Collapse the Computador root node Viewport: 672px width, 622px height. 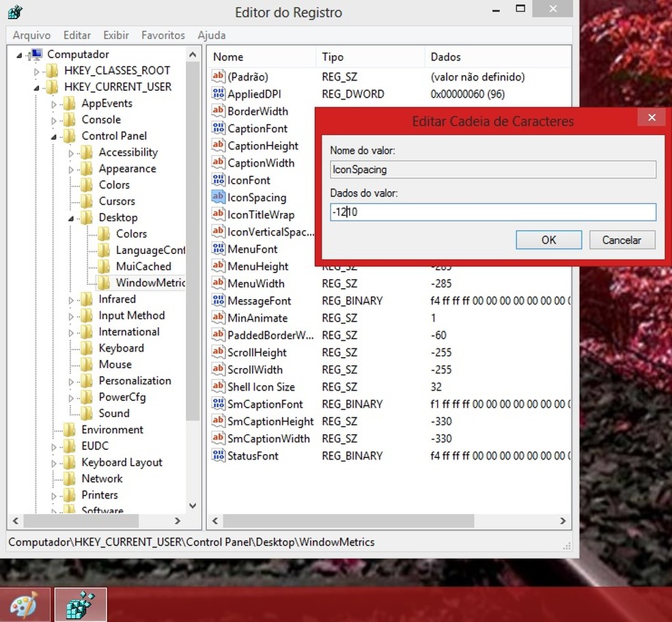pos(19,55)
